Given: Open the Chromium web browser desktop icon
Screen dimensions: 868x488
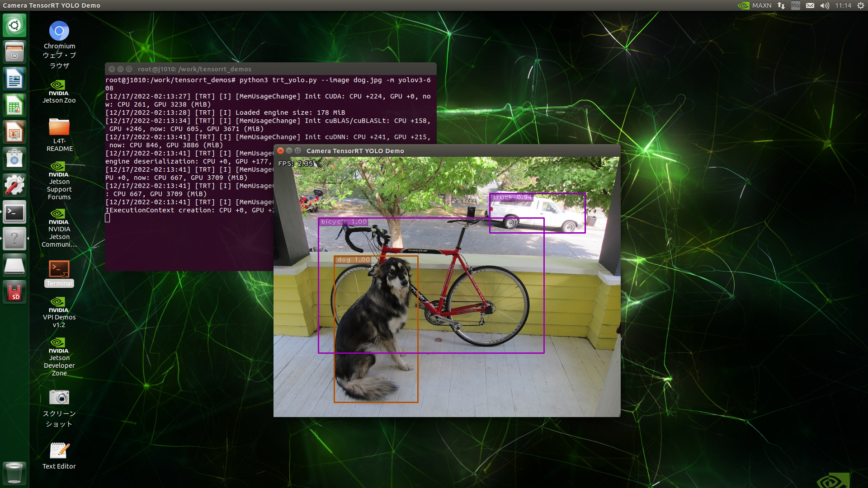Looking at the screenshot, I should 59,31.
